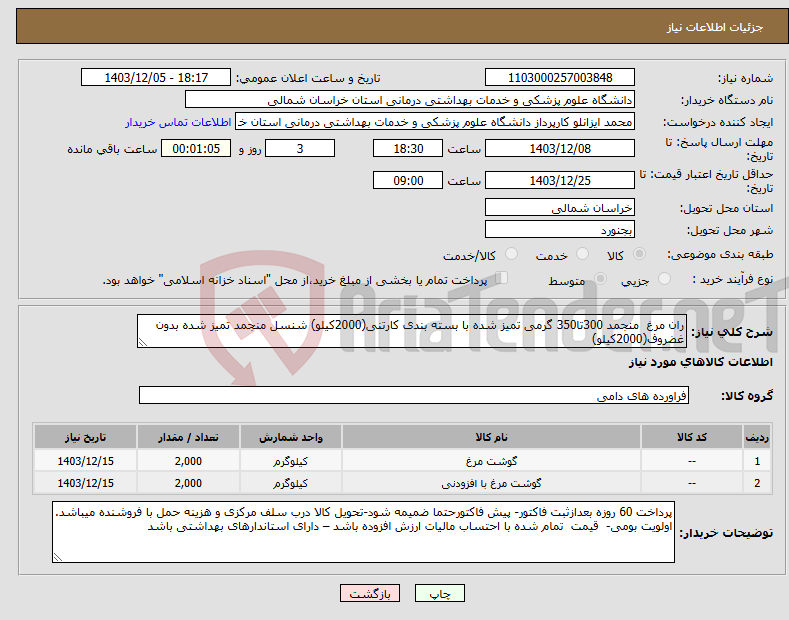Click the استان محل تحویل field خراسان شمالی
The width and height of the screenshot is (789, 620).
tap(560, 207)
